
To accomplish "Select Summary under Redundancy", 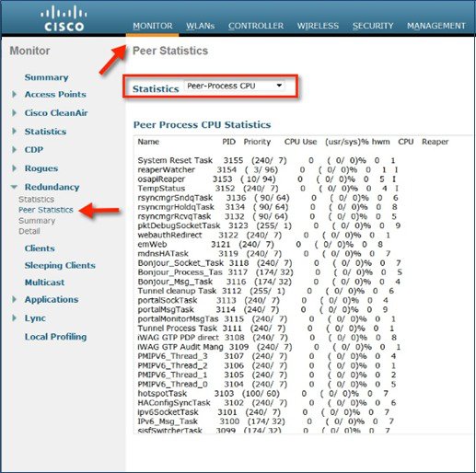I will coord(37,221).
